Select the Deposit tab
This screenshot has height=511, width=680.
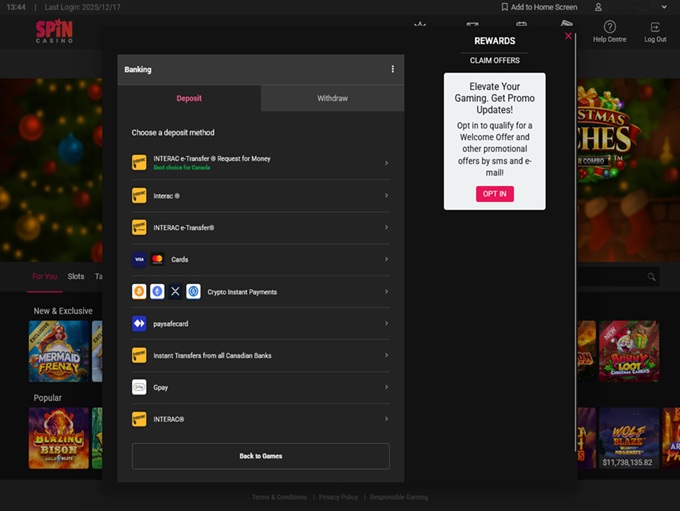pyautogui.click(x=189, y=98)
